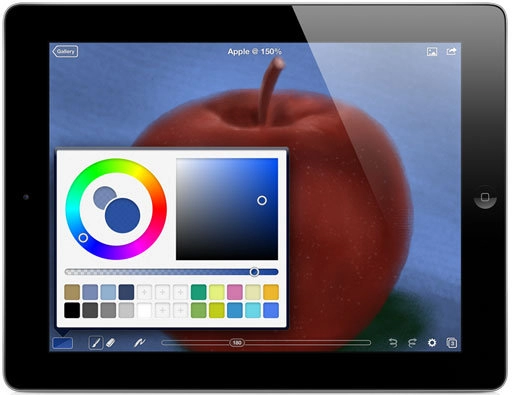Click the redo arrow icon

412,343
